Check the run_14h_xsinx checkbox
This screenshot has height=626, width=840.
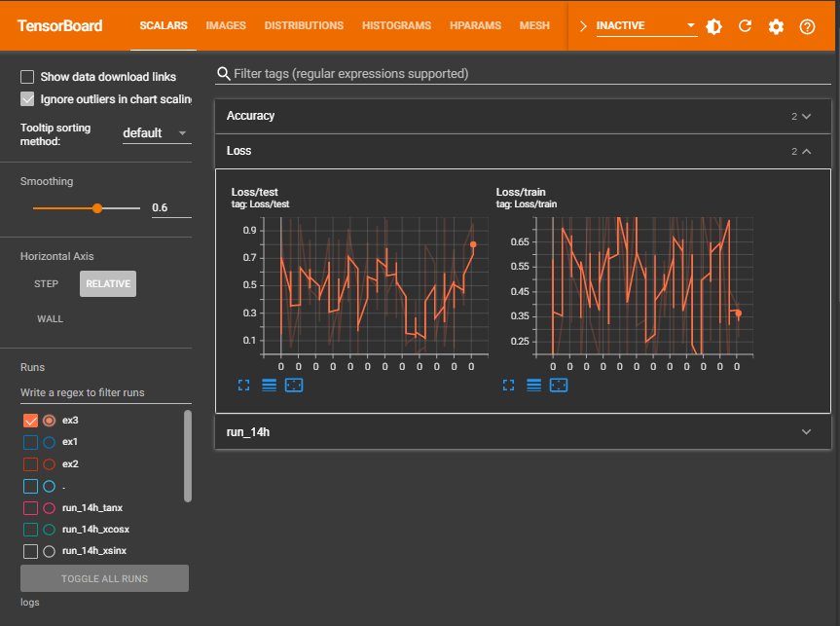point(30,551)
